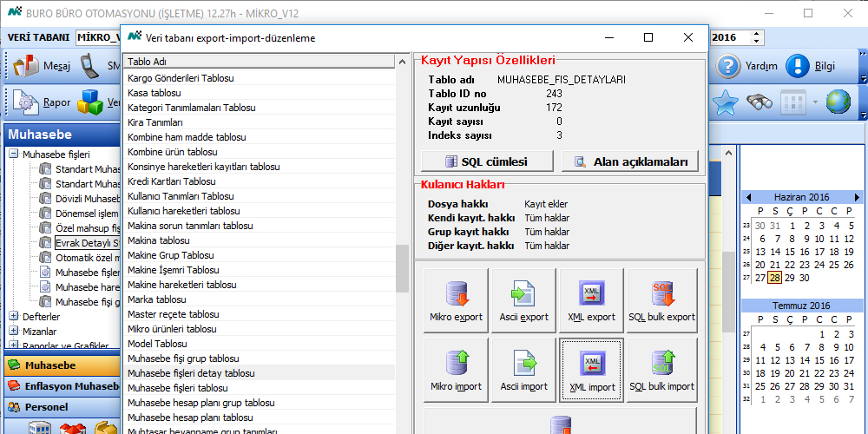The image size is (868, 434).
Task: Click the Mikro import button
Action: click(x=457, y=370)
